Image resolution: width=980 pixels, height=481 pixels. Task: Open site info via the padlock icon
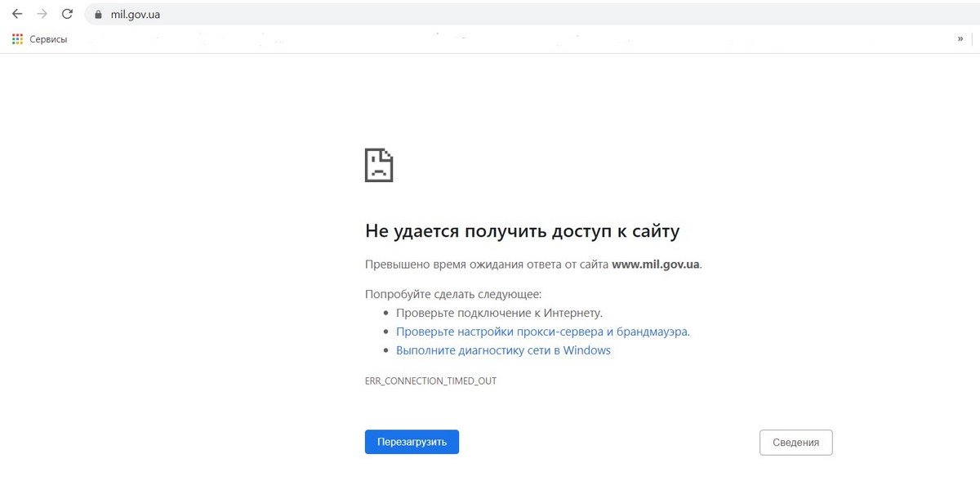click(98, 14)
